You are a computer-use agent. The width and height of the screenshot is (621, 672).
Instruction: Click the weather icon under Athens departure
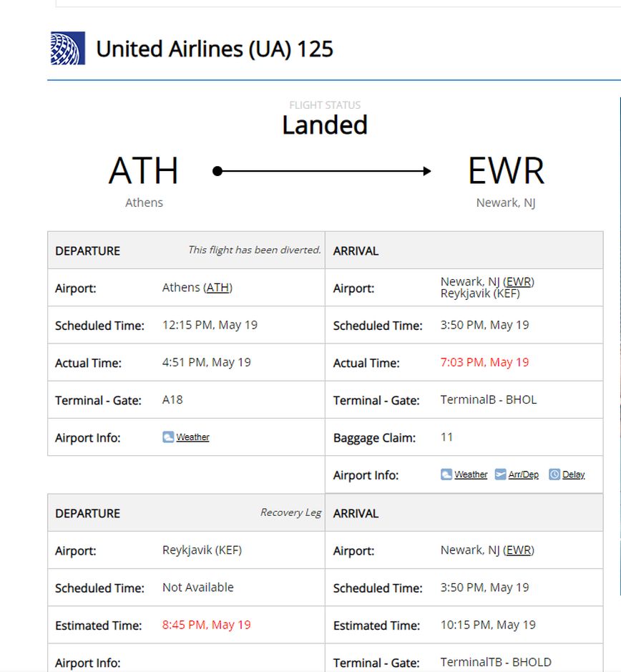coord(168,437)
